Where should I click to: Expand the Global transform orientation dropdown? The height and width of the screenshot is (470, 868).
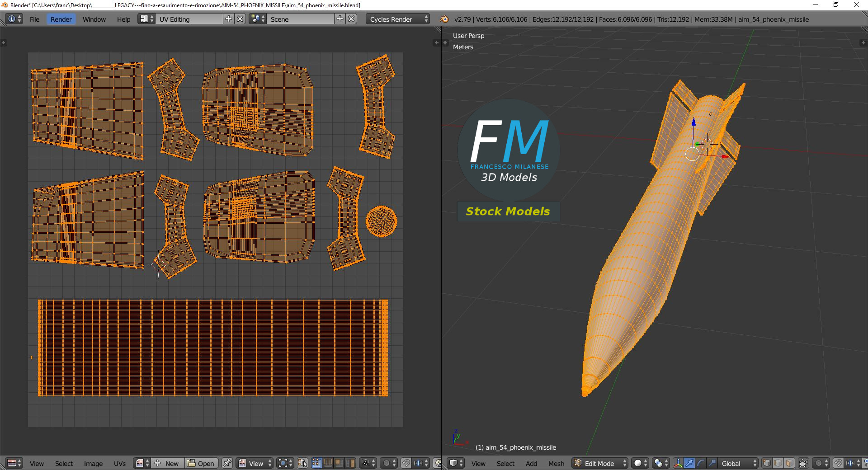(x=738, y=463)
